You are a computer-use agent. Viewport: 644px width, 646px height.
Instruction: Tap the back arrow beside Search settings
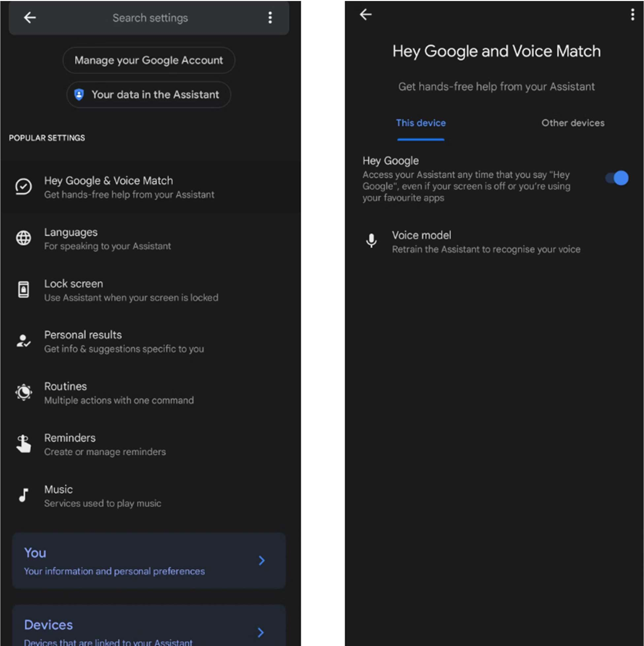click(30, 18)
